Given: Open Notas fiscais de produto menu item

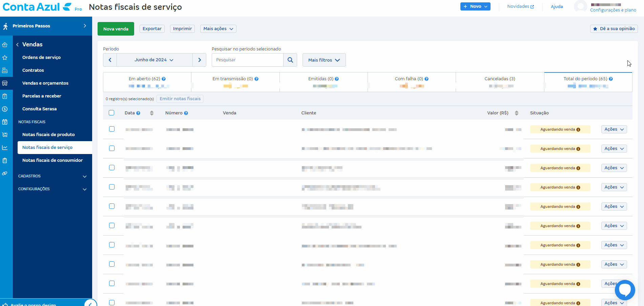Looking at the screenshot, I should point(48,135).
